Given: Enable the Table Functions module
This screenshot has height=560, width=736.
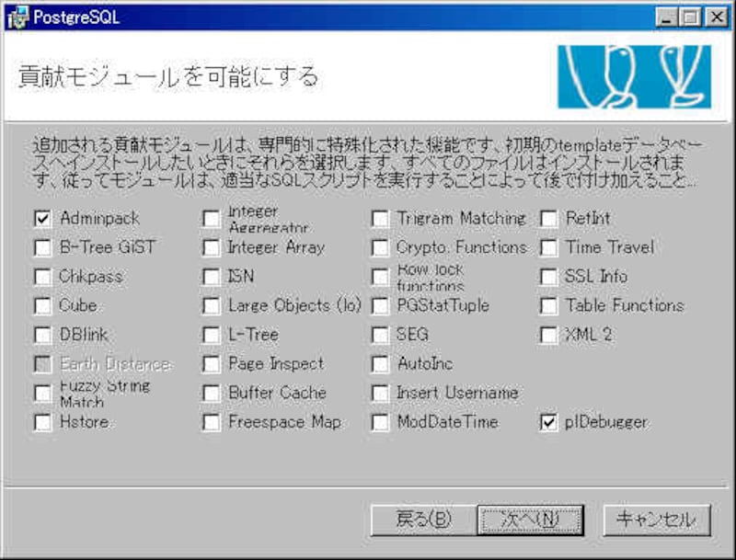Looking at the screenshot, I should (548, 306).
